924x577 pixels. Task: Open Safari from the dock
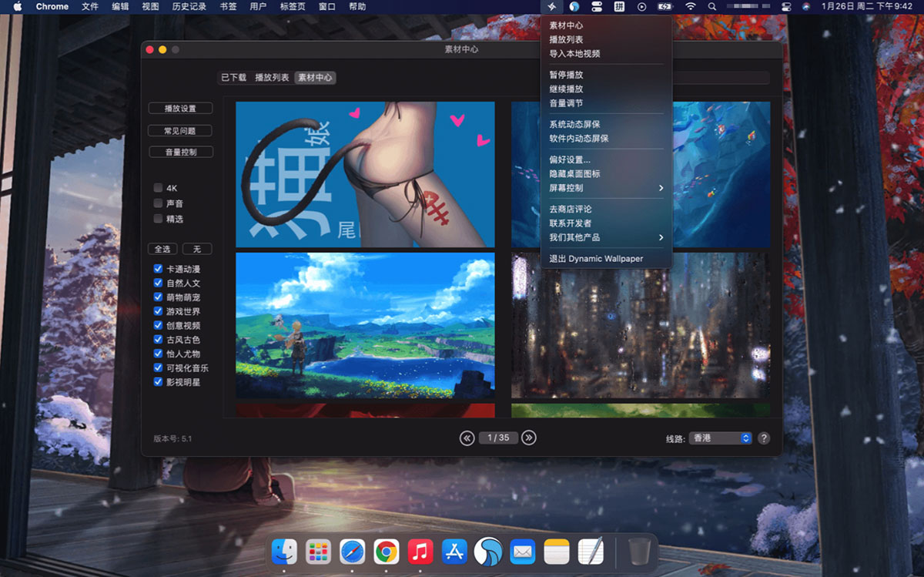(x=352, y=552)
